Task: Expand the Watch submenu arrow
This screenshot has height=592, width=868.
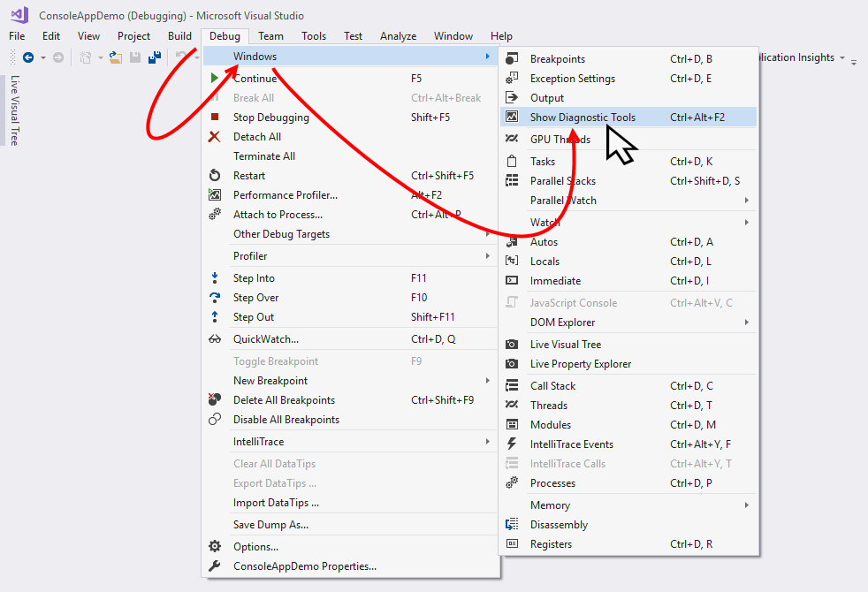Action: (x=747, y=222)
